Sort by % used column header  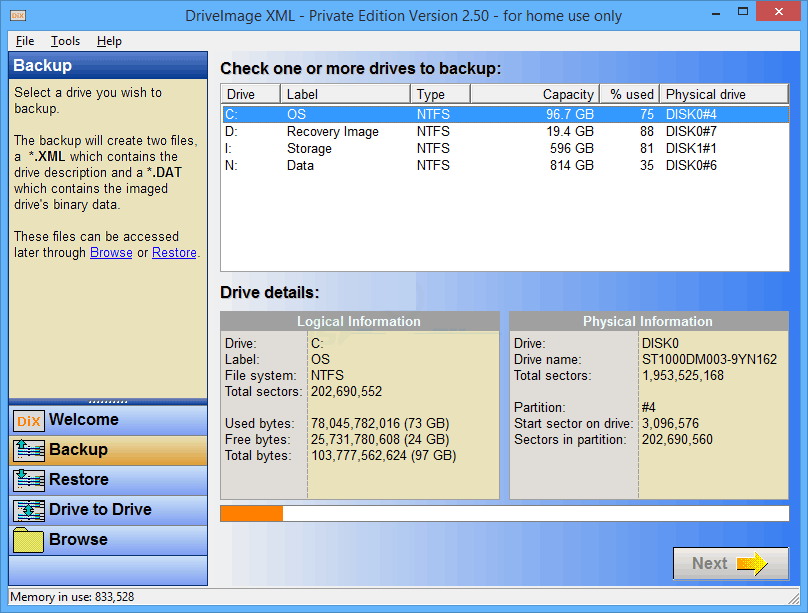(x=629, y=94)
